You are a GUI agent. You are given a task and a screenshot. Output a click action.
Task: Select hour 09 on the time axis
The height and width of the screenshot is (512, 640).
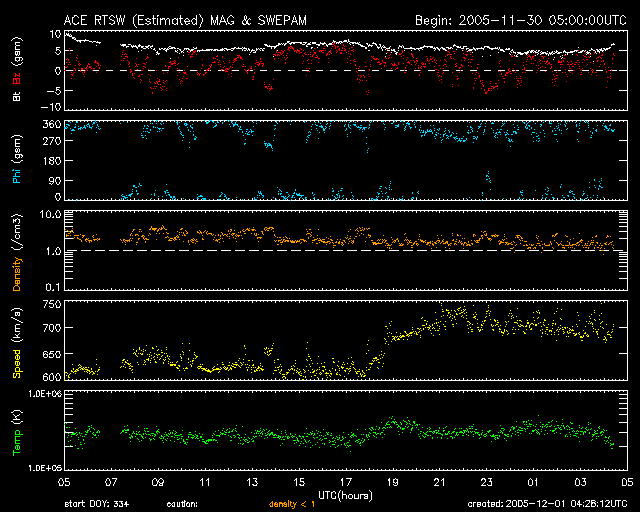[x=157, y=482]
